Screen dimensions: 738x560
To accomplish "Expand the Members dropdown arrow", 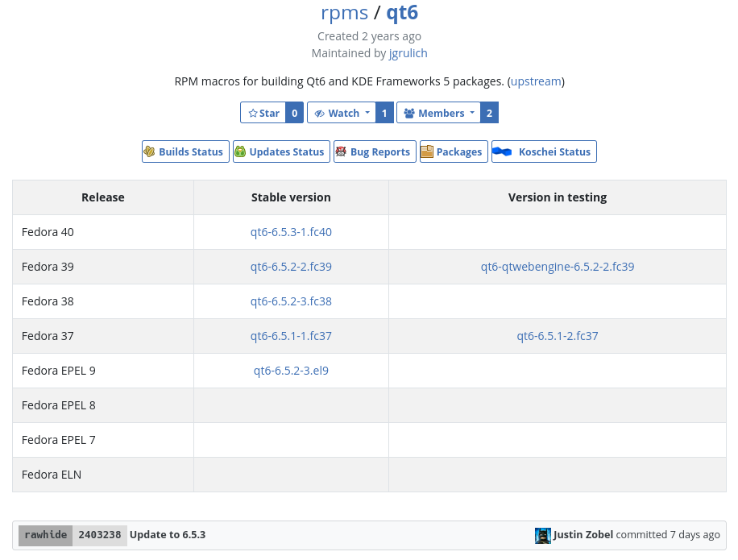I will click(472, 113).
